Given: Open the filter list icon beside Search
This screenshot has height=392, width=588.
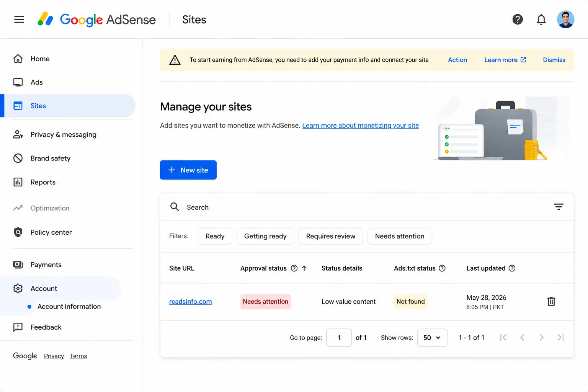Looking at the screenshot, I should [559, 207].
